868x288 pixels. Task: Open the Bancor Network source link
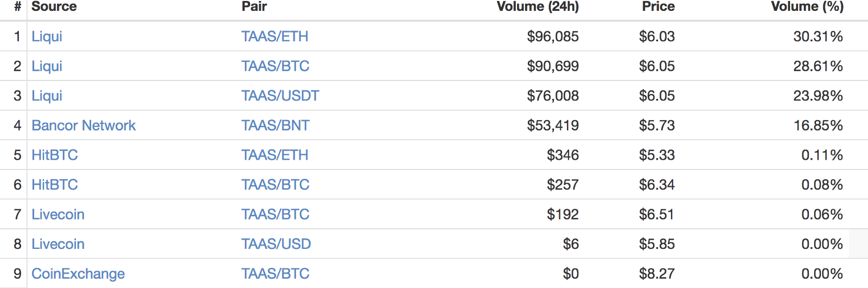(84, 126)
